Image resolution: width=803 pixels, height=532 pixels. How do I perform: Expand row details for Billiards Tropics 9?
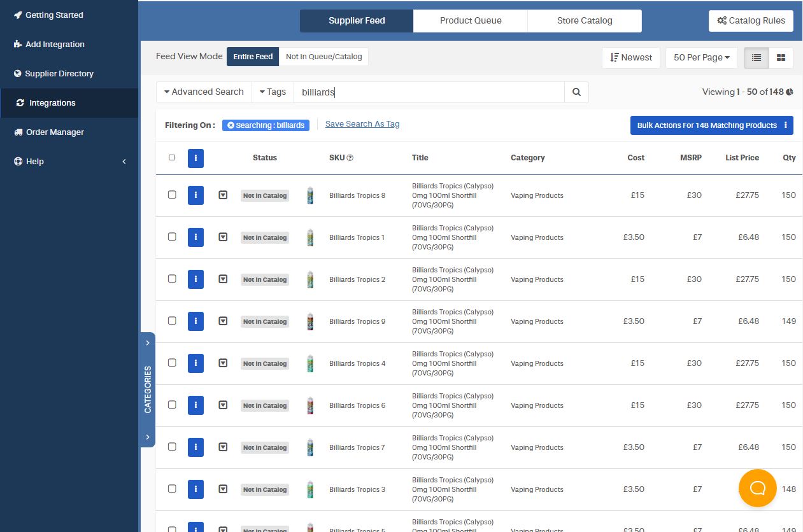(x=223, y=321)
